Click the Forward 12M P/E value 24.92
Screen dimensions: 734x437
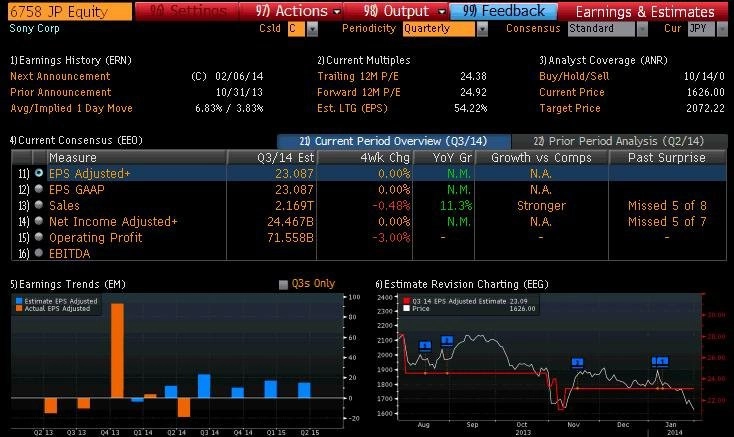(473, 92)
